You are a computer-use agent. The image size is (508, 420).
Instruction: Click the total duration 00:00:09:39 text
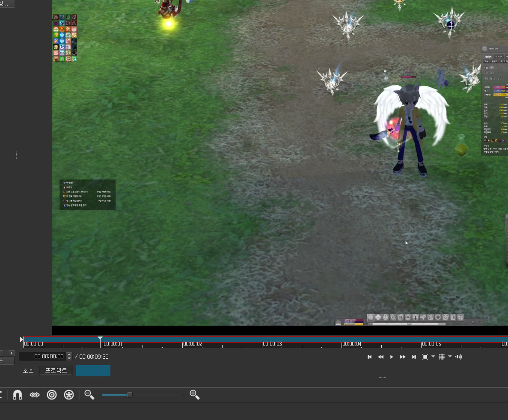pyautogui.click(x=94, y=357)
